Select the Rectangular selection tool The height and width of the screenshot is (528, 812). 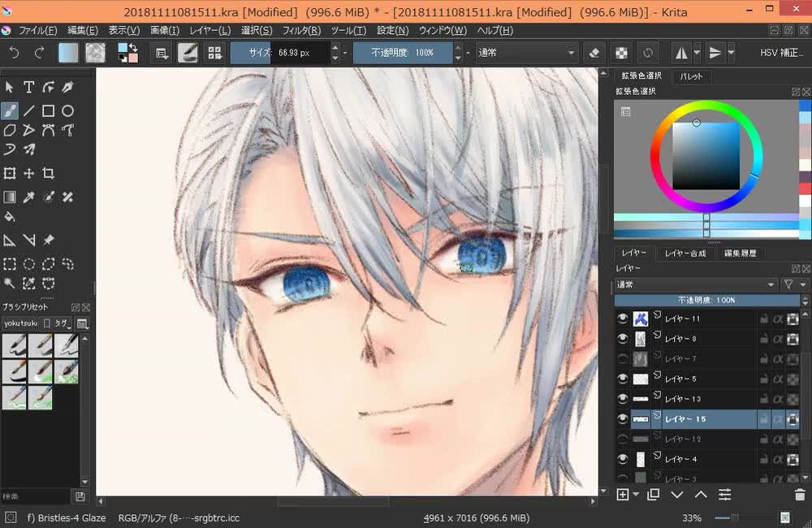coord(10,264)
